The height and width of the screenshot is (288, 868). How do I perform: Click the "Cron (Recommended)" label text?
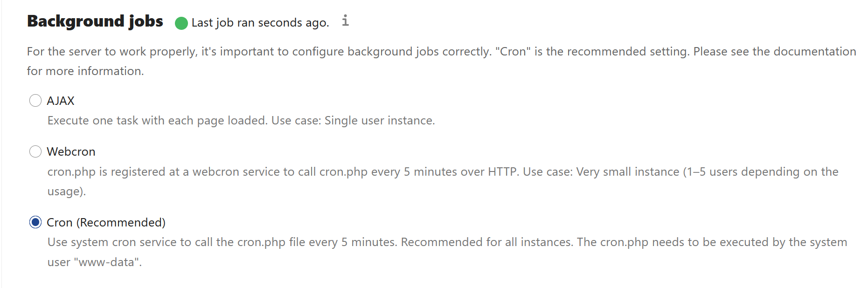click(x=106, y=222)
